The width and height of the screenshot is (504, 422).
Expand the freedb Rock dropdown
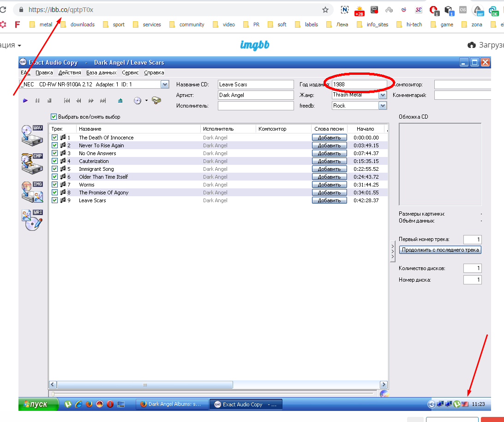click(x=383, y=105)
